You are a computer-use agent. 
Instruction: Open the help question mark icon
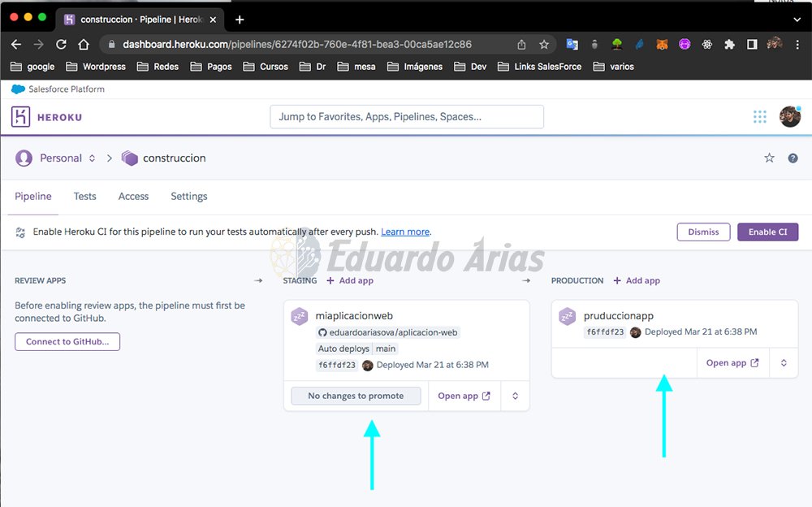tap(793, 158)
